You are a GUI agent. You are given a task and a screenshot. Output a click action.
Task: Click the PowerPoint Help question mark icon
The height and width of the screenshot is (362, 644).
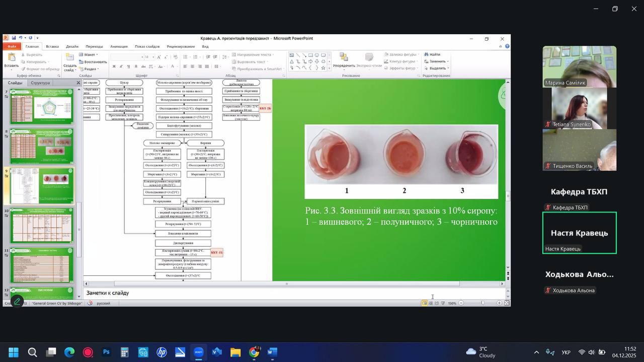pyautogui.click(x=507, y=46)
